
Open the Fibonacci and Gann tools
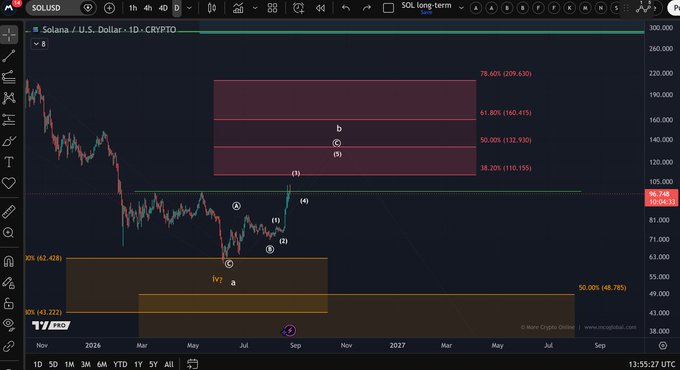(9, 77)
